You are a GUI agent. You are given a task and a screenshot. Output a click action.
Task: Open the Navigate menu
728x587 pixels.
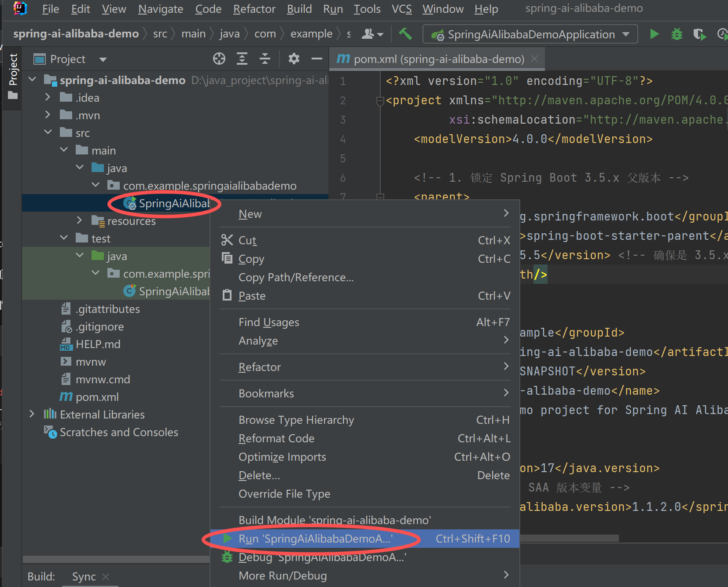pyautogui.click(x=161, y=9)
